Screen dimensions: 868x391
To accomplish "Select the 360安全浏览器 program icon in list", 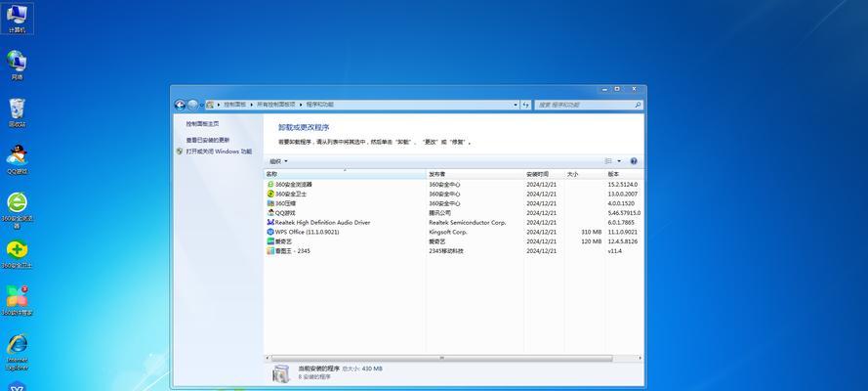I will pos(270,185).
